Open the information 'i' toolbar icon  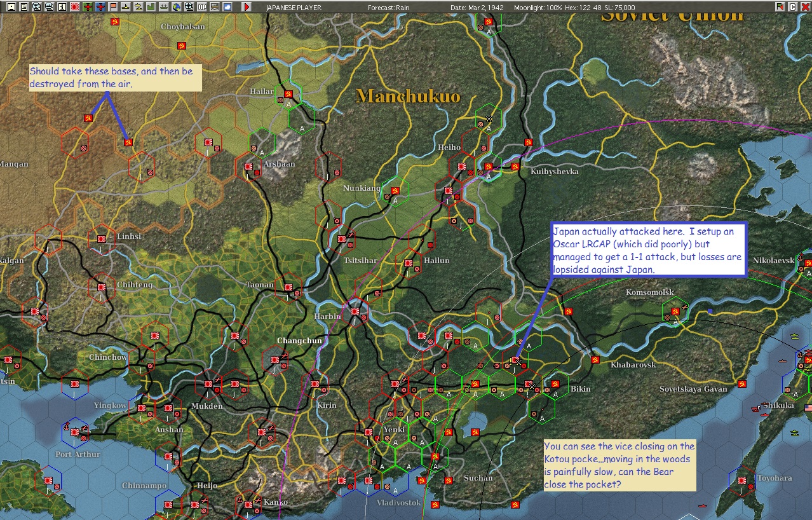tap(62, 7)
